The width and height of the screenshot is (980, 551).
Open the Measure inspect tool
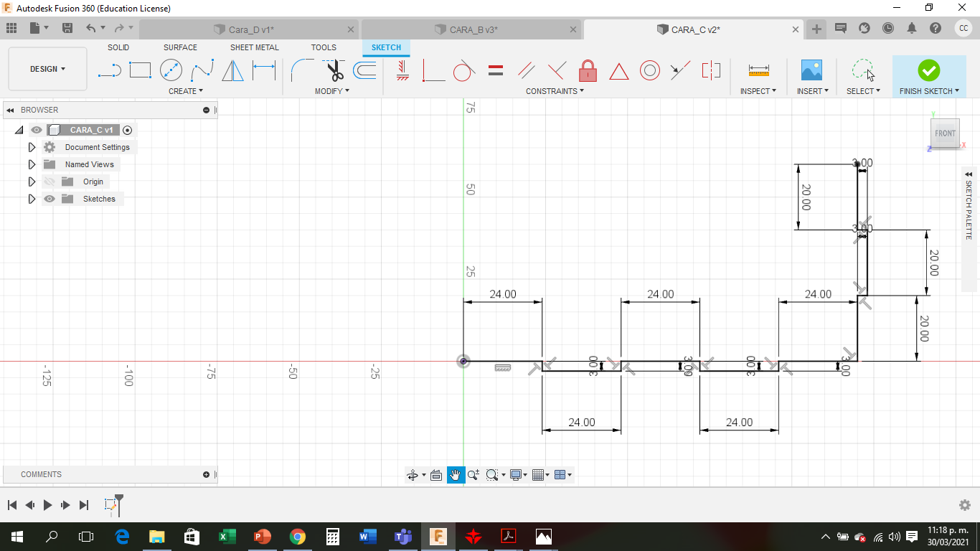[x=758, y=70]
